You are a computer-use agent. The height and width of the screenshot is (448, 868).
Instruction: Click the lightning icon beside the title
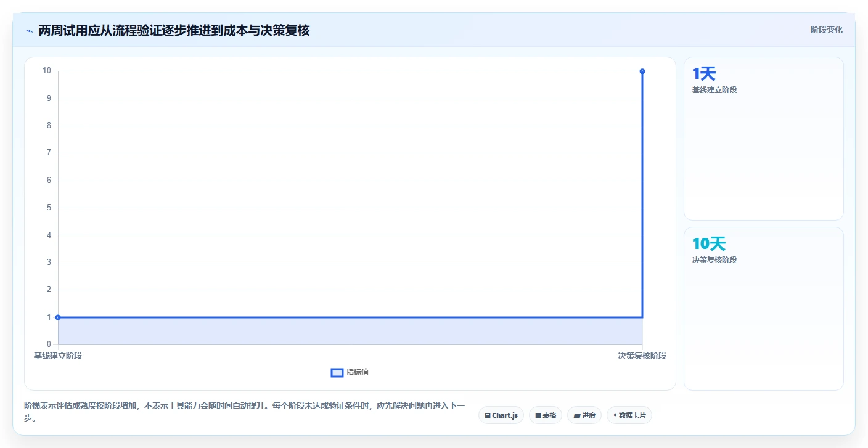pos(29,30)
